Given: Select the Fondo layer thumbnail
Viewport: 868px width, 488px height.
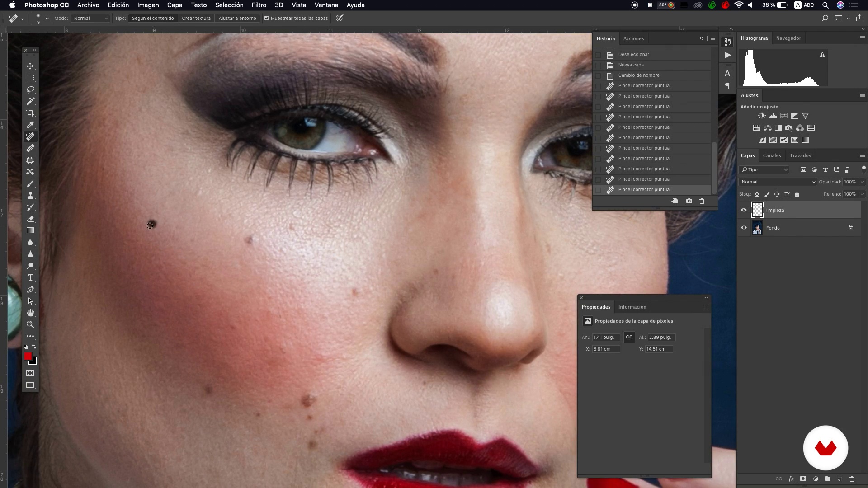Looking at the screenshot, I should click(757, 228).
